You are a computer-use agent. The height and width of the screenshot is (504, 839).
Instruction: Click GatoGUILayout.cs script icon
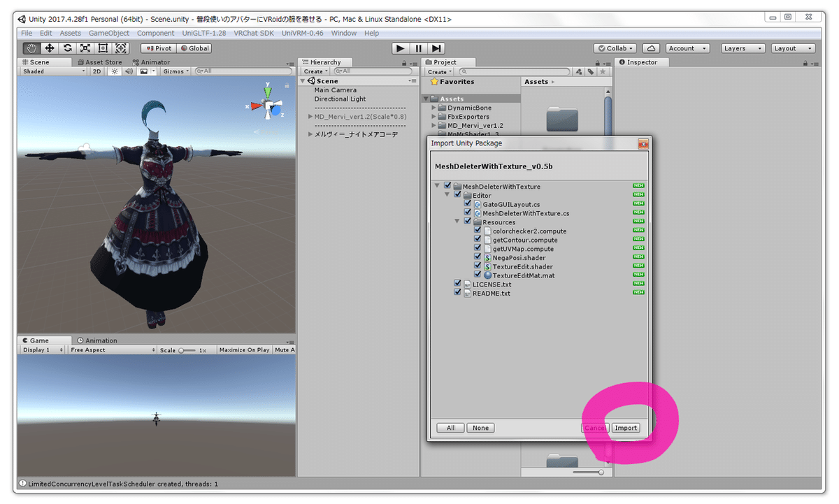click(x=478, y=204)
